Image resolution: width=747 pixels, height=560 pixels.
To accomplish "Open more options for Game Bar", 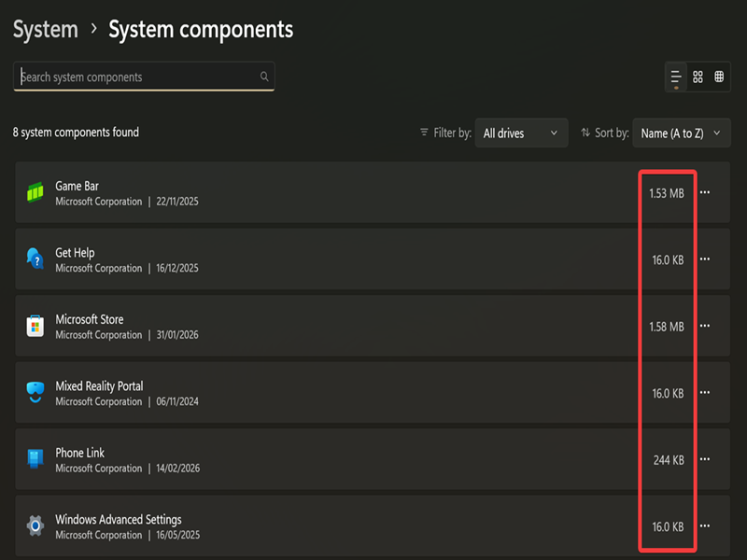I will click(x=705, y=192).
